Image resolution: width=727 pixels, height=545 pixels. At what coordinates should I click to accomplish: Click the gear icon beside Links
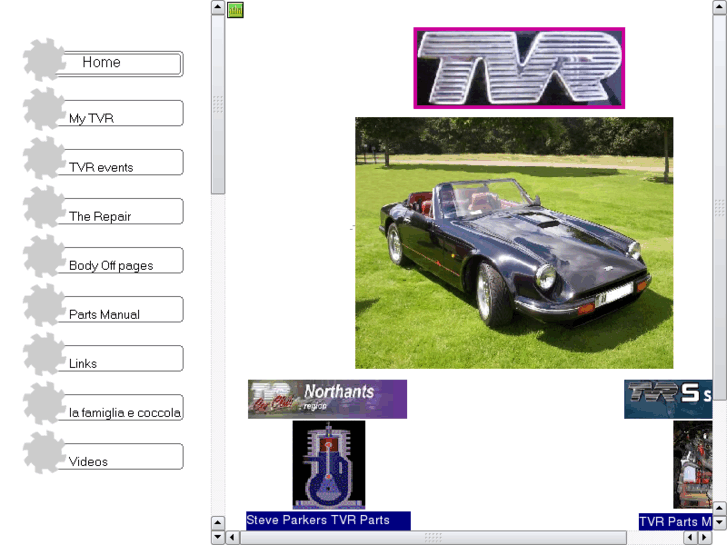coord(44,354)
